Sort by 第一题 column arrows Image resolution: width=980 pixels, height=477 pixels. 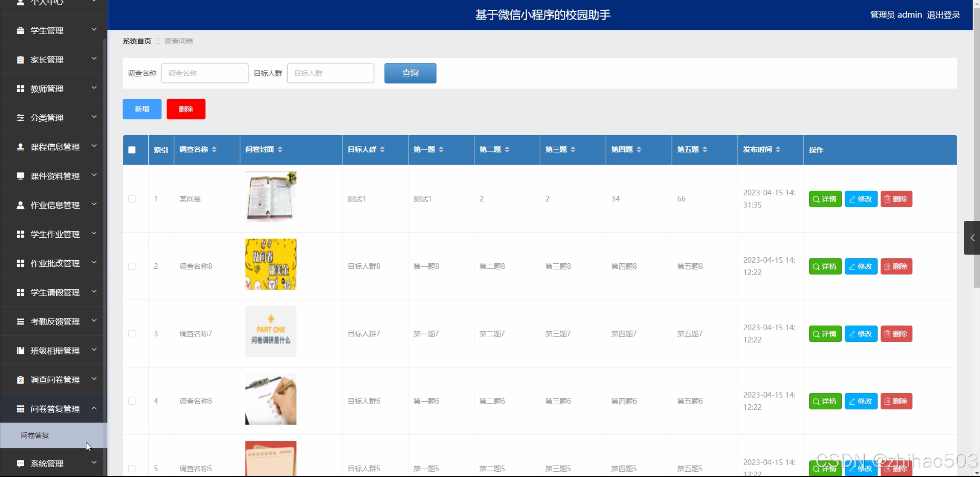(441, 149)
